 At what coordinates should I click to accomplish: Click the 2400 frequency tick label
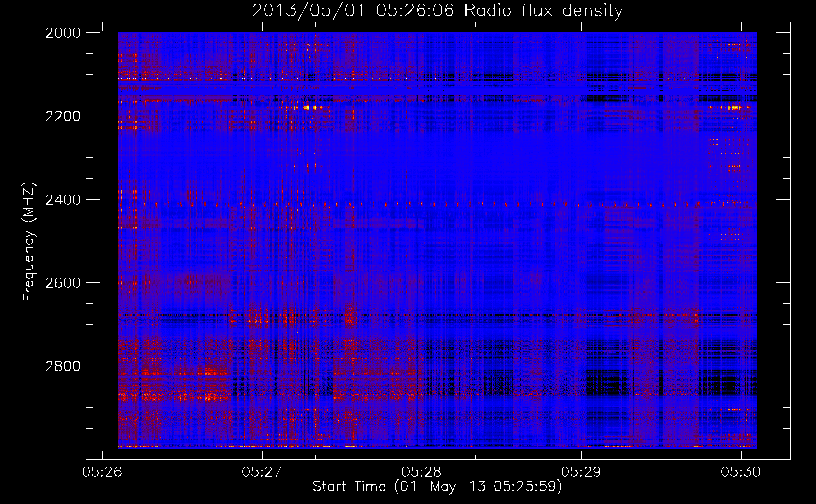point(63,200)
